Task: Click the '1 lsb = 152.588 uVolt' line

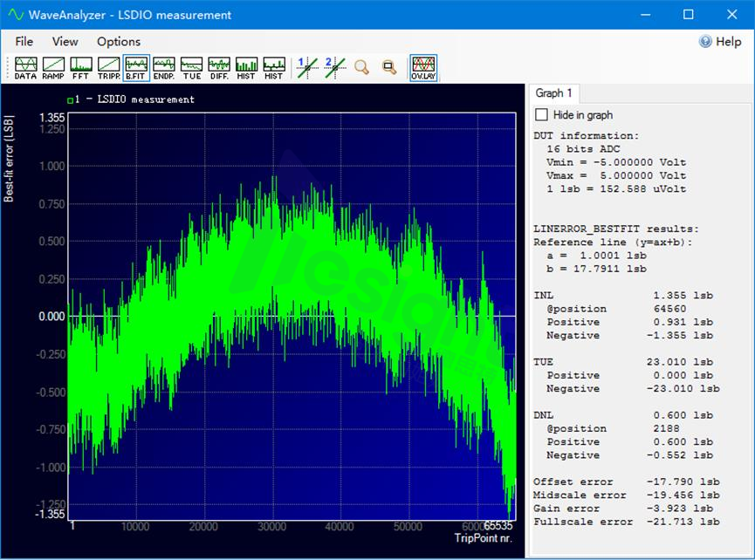Action: [616, 189]
